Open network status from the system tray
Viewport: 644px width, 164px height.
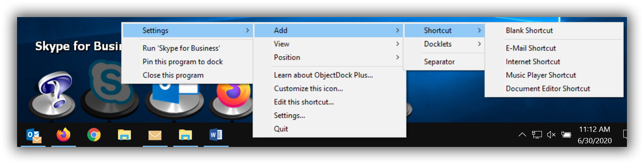[x=537, y=135]
